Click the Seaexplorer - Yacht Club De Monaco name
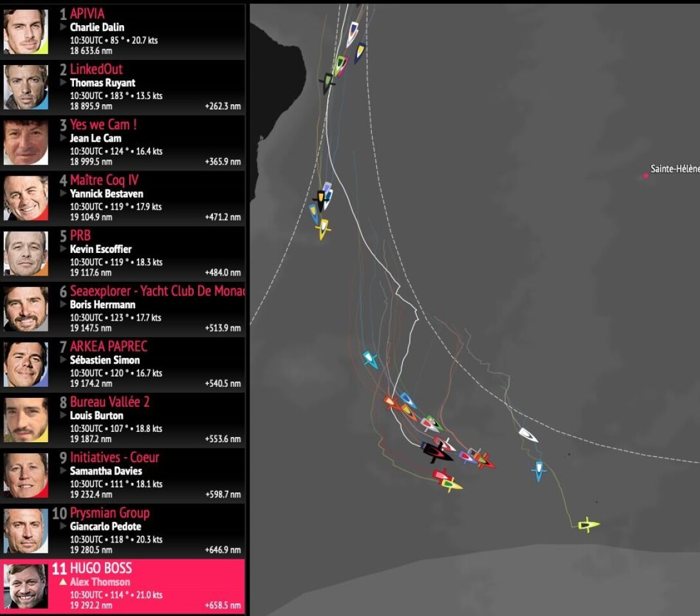This screenshot has height=616, width=700. tap(158, 291)
